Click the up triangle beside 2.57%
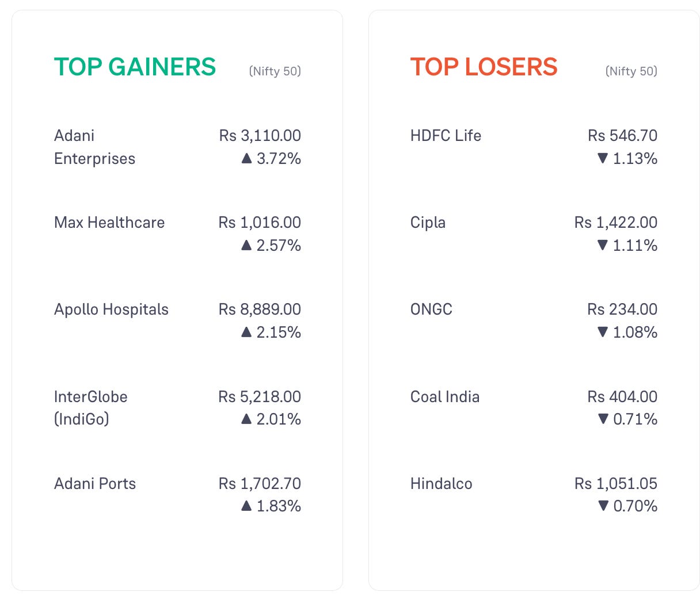 [246, 245]
